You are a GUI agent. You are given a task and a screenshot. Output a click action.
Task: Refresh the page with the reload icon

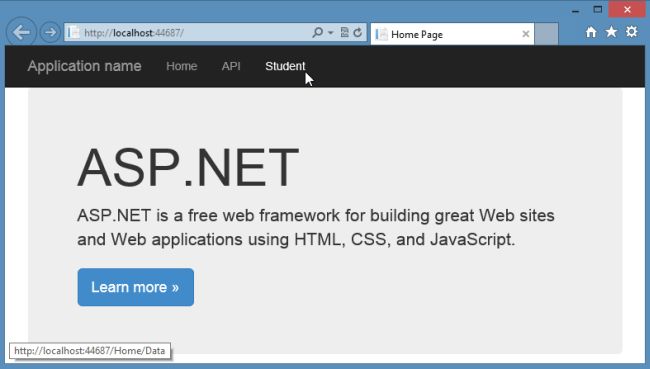tap(358, 32)
